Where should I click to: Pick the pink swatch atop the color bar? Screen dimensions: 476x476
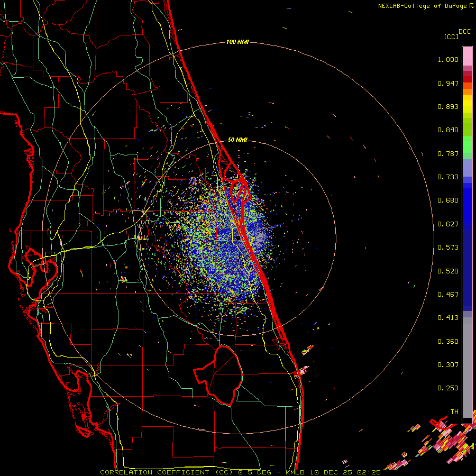[467, 56]
